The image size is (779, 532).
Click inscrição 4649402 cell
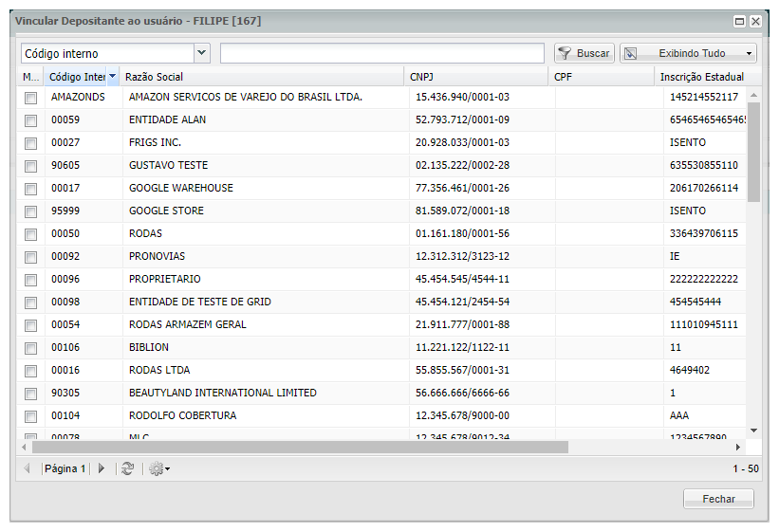(x=690, y=370)
